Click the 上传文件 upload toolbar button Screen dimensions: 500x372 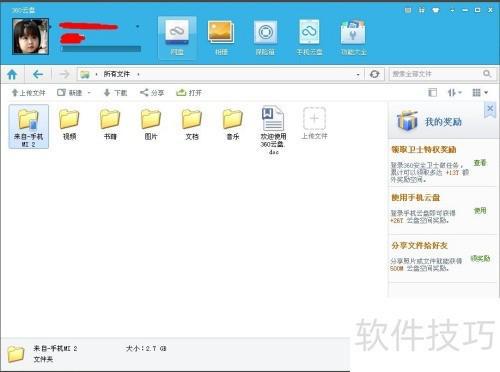(29, 93)
